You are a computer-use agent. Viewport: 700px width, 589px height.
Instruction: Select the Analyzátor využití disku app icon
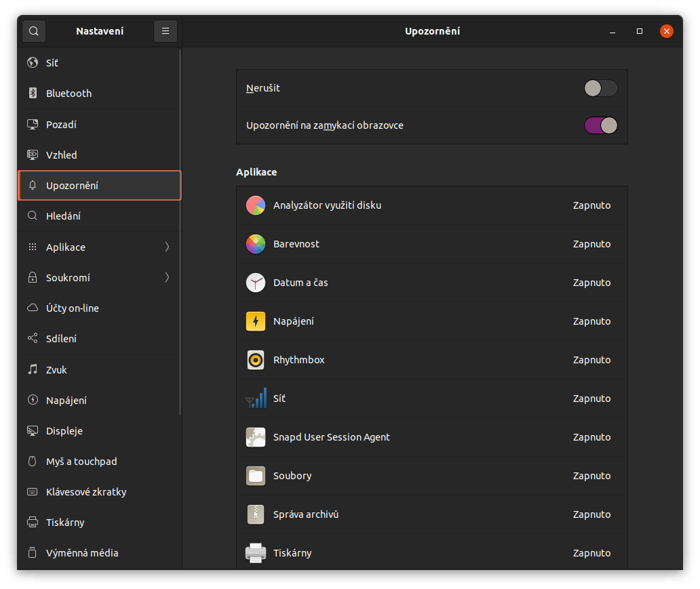(x=256, y=205)
